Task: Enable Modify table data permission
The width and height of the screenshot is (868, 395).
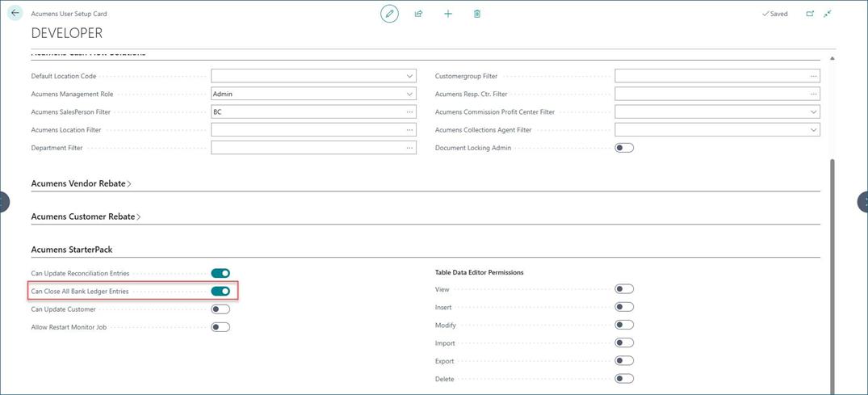Action: pyautogui.click(x=624, y=325)
